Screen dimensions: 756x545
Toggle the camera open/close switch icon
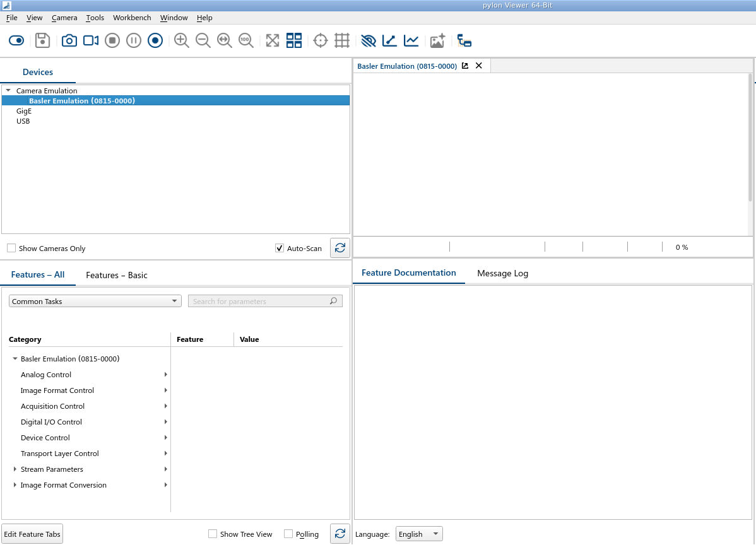[x=16, y=40]
